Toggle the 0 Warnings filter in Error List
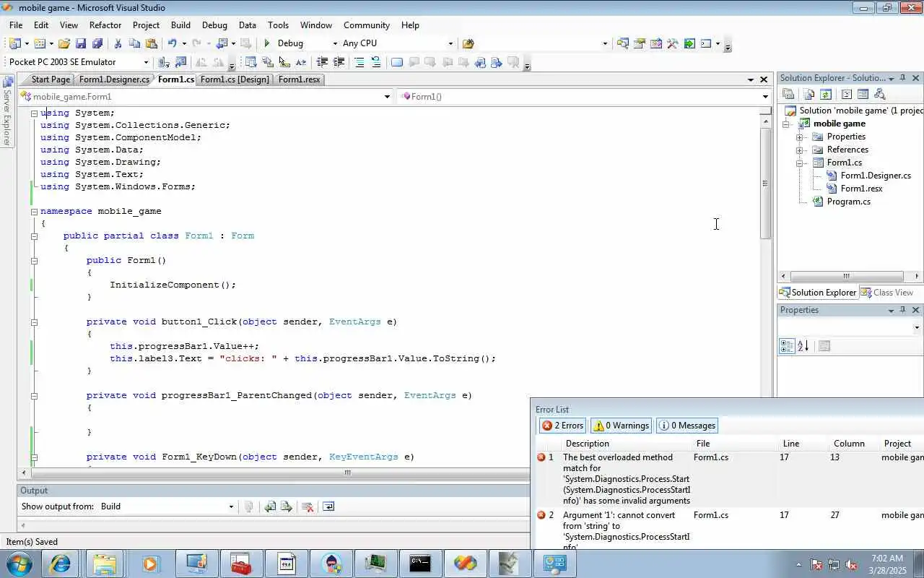This screenshot has height=578, width=924. click(x=621, y=426)
